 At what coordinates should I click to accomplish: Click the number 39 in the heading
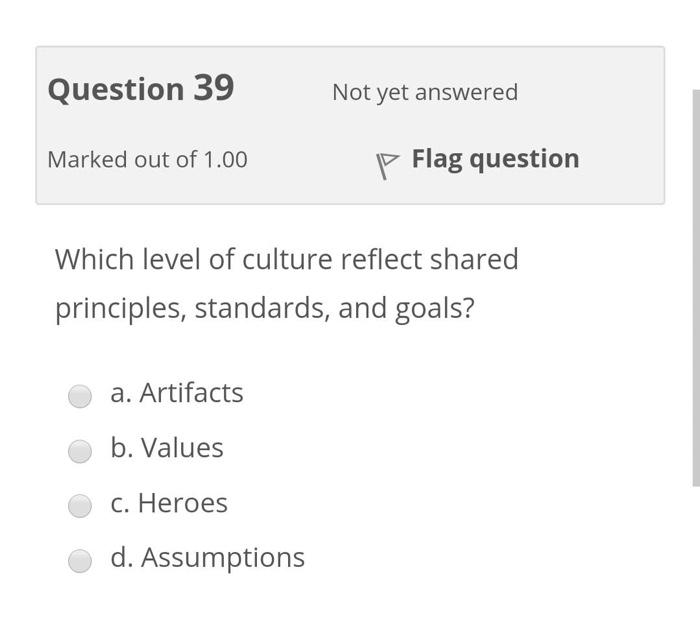[x=213, y=88]
